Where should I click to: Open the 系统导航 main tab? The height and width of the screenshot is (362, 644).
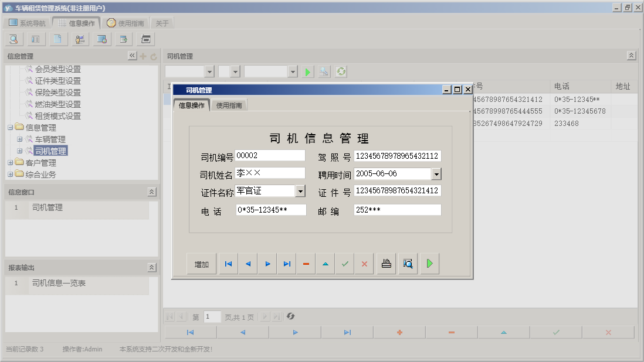27,23
